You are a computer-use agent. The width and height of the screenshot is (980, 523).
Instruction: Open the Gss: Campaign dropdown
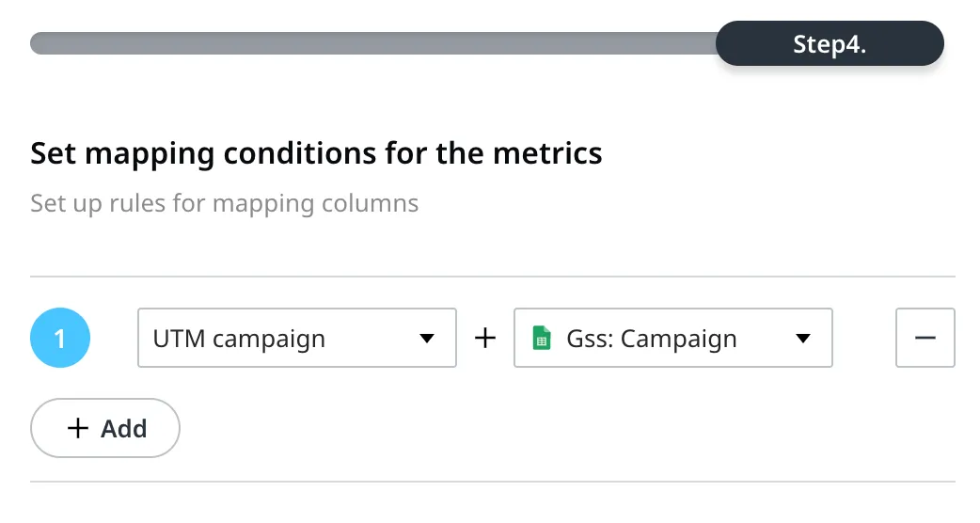pos(673,338)
